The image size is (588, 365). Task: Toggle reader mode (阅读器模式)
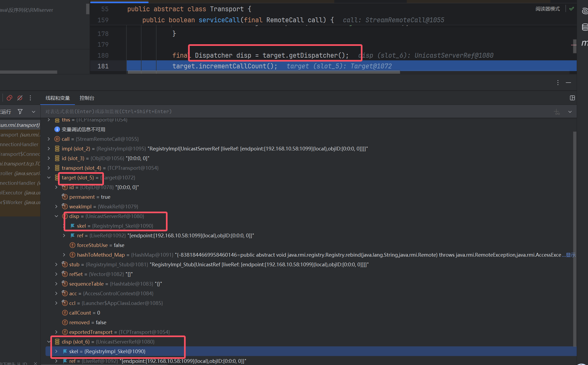click(547, 9)
